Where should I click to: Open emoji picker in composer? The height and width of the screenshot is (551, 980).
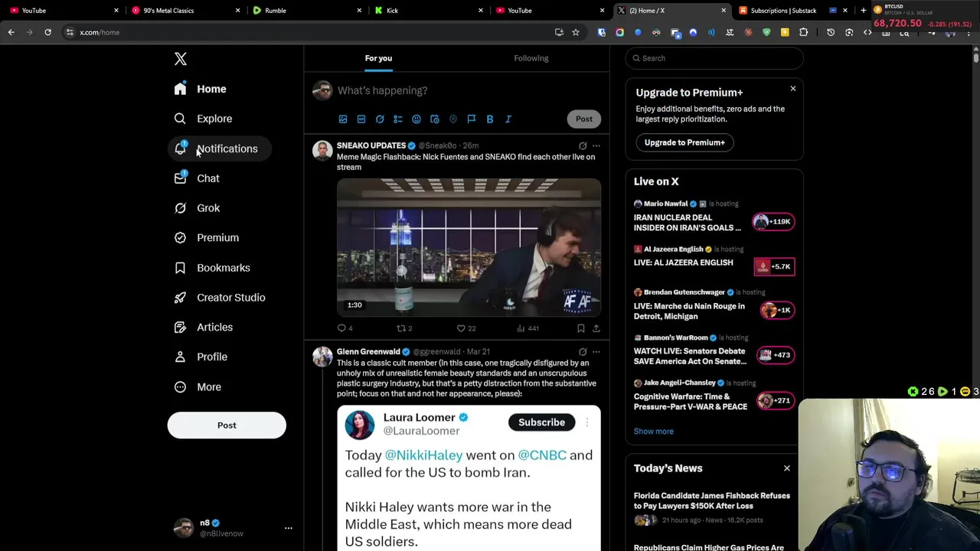click(x=416, y=119)
